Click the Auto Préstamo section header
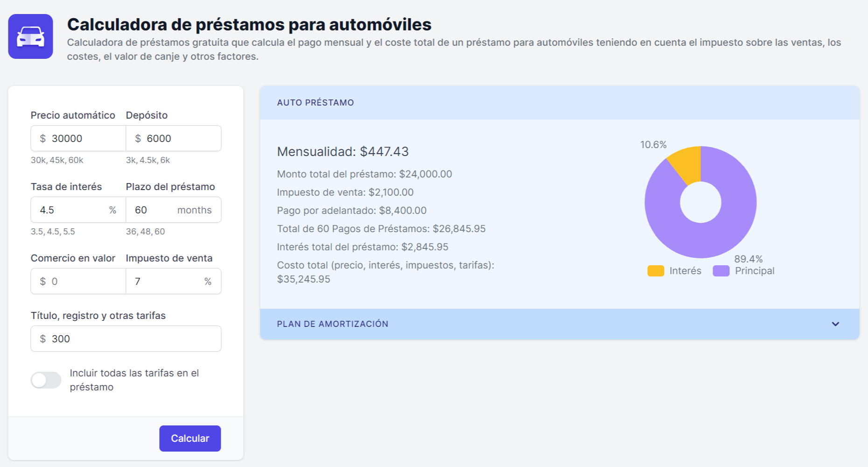 pos(315,103)
